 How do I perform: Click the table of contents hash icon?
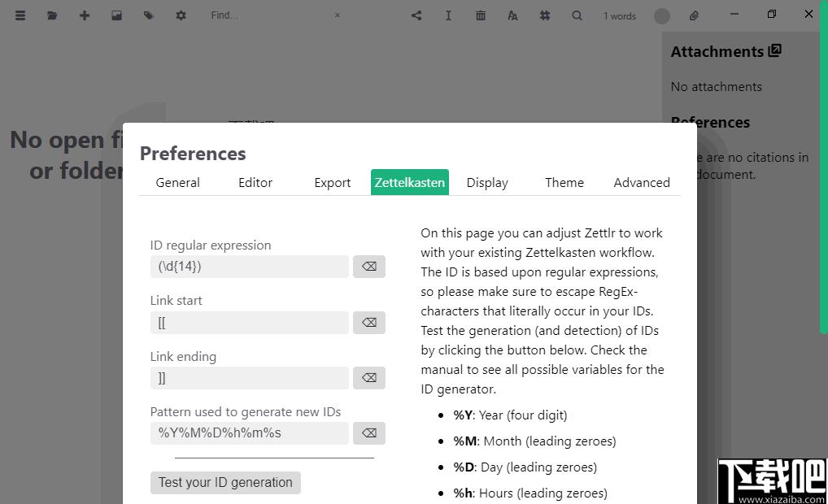point(545,15)
